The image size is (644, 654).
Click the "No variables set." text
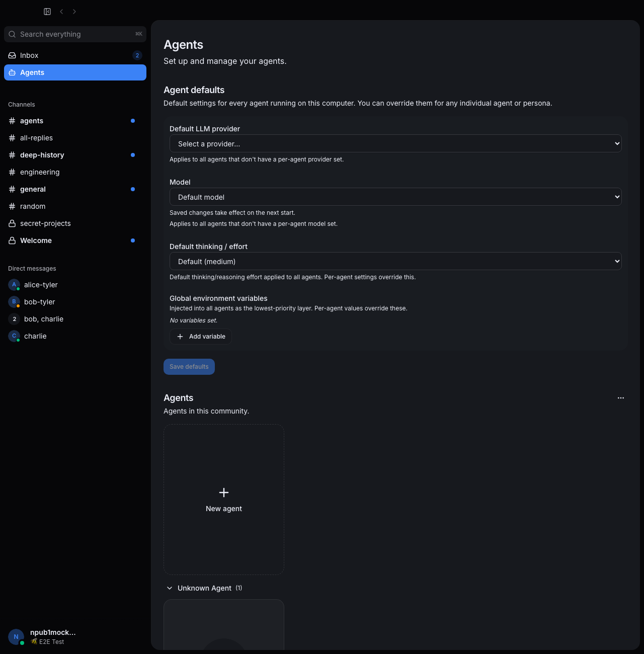click(x=194, y=320)
